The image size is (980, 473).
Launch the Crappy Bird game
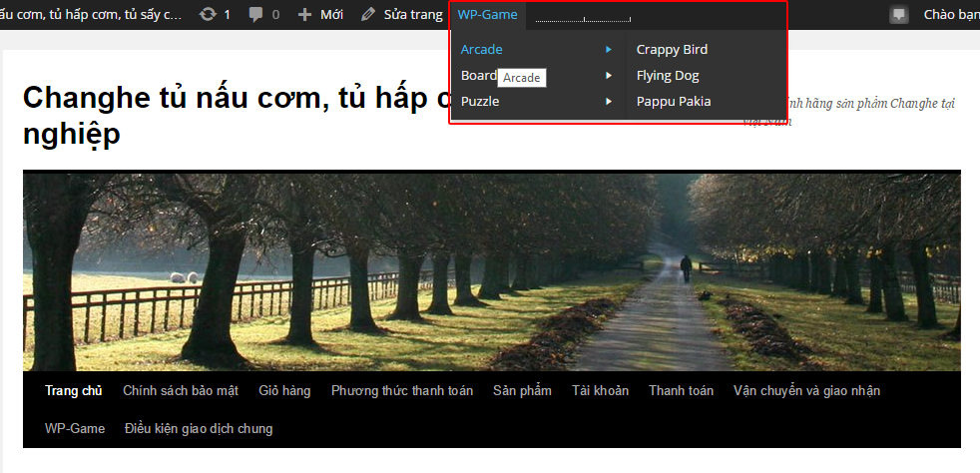672,49
